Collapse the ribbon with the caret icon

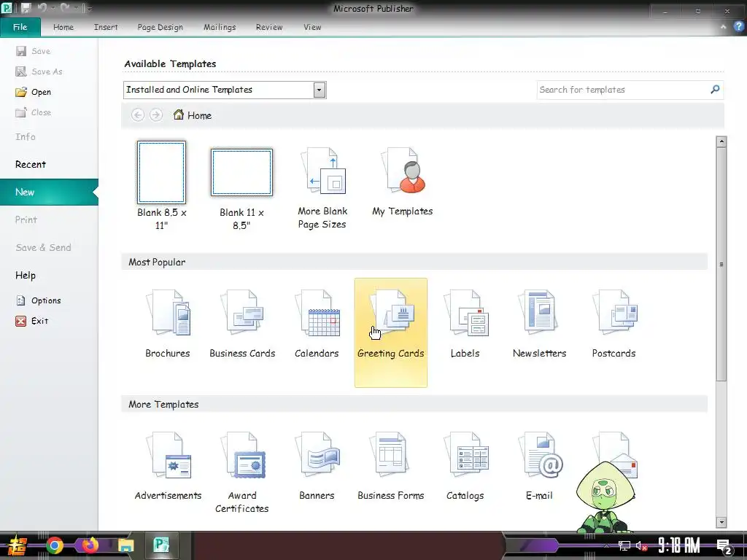pos(723,27)
